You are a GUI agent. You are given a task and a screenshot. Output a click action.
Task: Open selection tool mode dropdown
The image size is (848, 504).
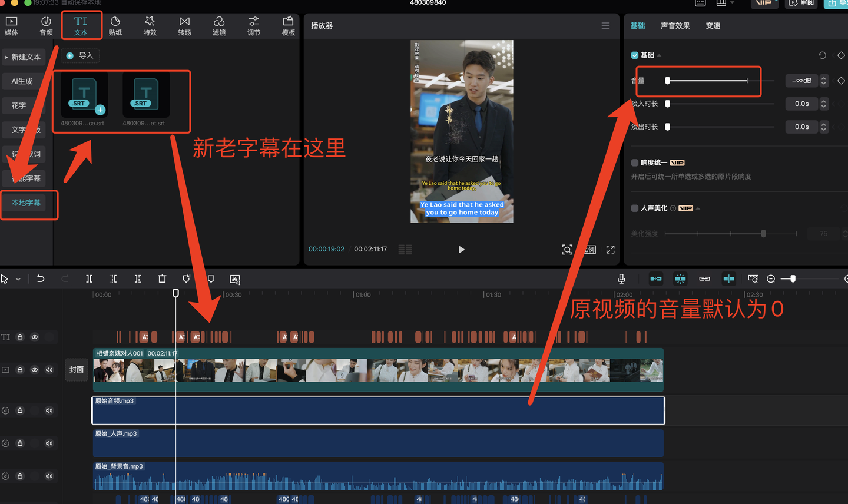point(18,279)
